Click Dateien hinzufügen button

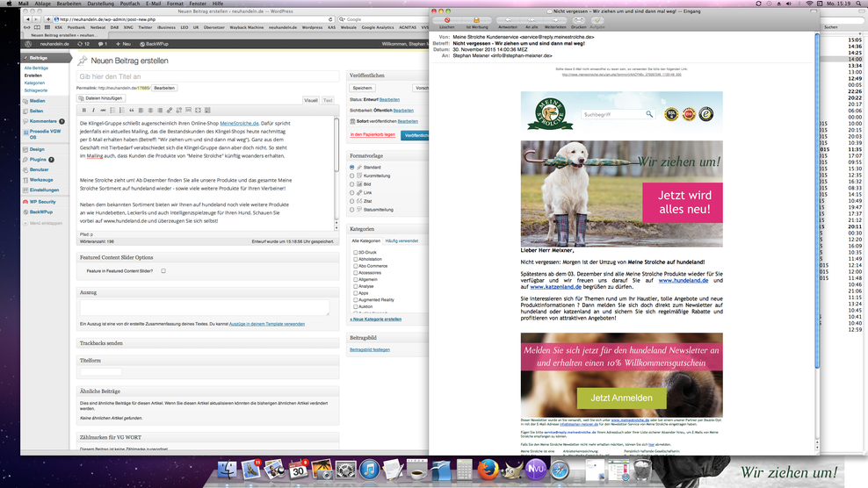(100, 98)
